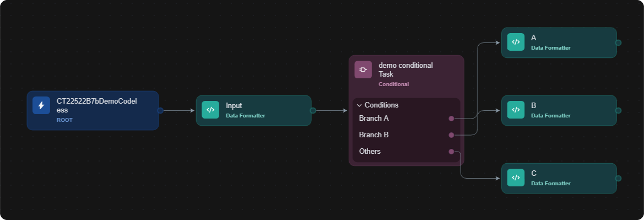Click the Branch B output port
The image size is (644, 220).
pos(451,135)
